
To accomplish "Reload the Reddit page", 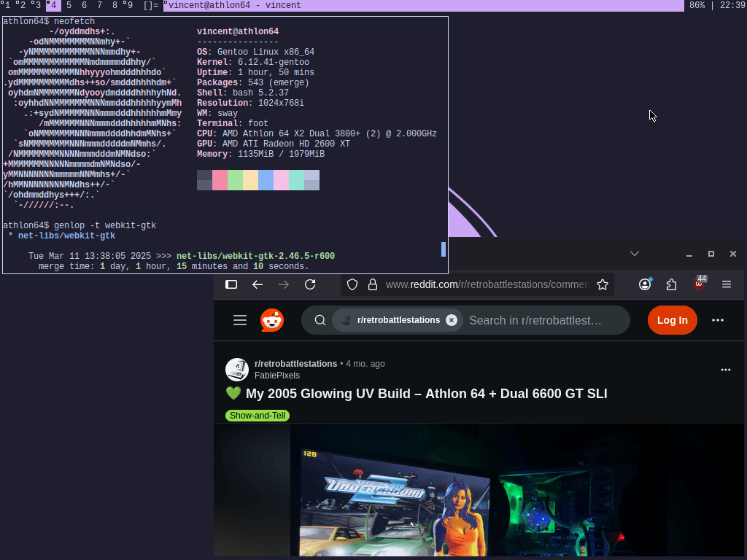I will [x=310, y=284].
